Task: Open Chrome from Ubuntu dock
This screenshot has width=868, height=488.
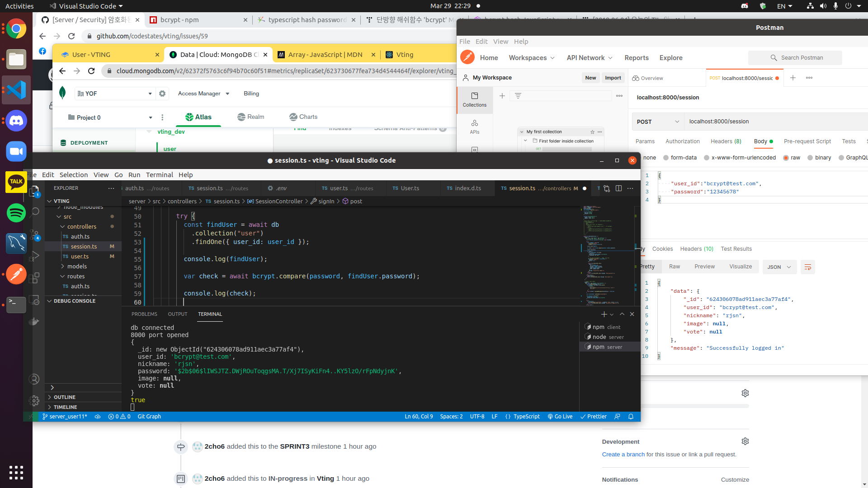Action: click(x=16, y=29)
